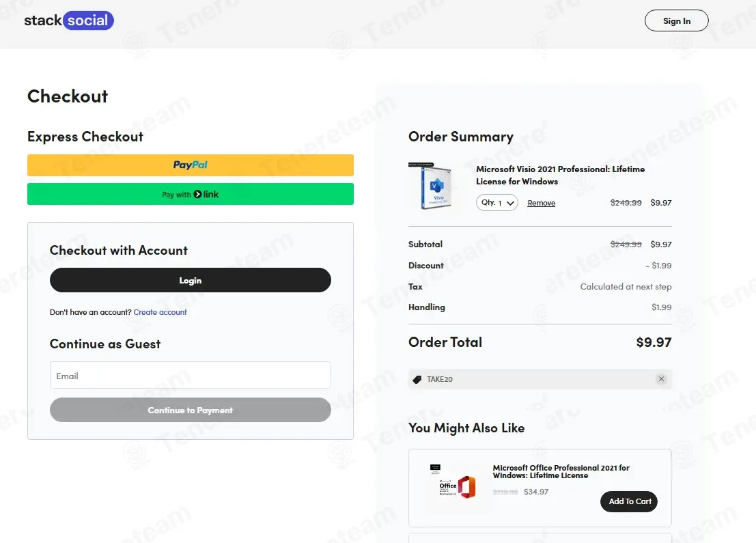Click the Subtotal label
756x543 pixels.
click(x=425, y=244)
